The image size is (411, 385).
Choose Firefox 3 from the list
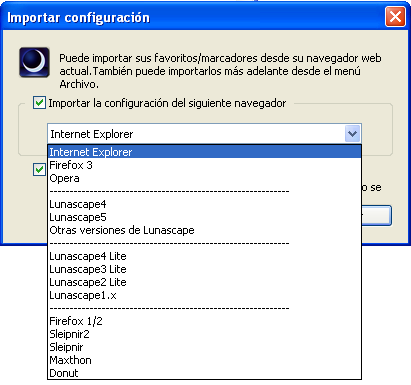coord(204,165)
